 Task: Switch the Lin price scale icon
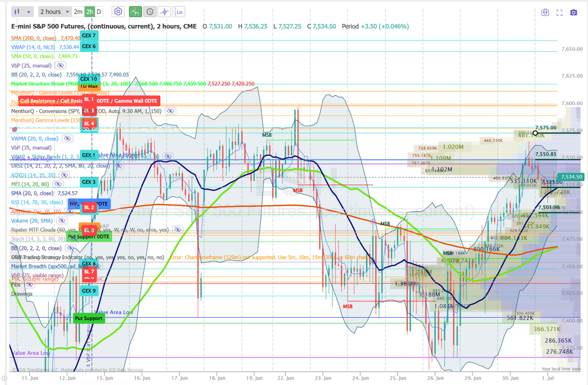tap(179, 12)
